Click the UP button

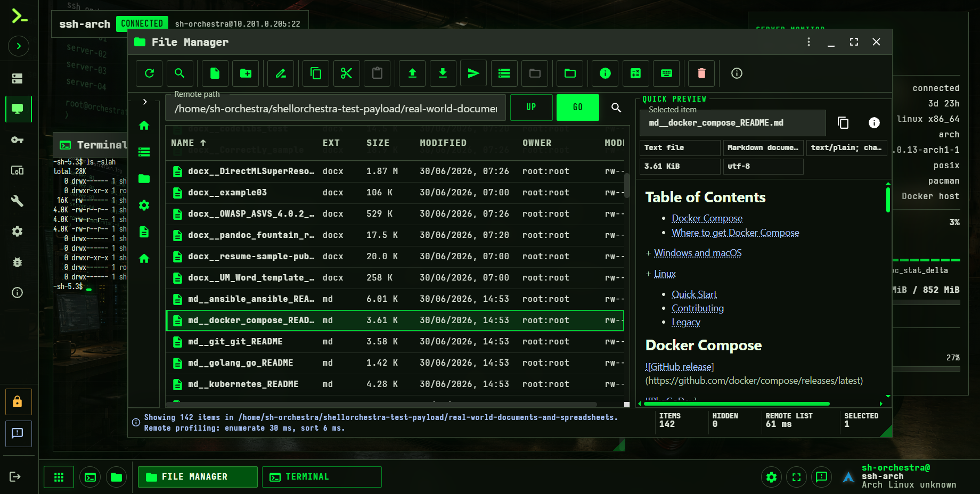pos(531,108)
